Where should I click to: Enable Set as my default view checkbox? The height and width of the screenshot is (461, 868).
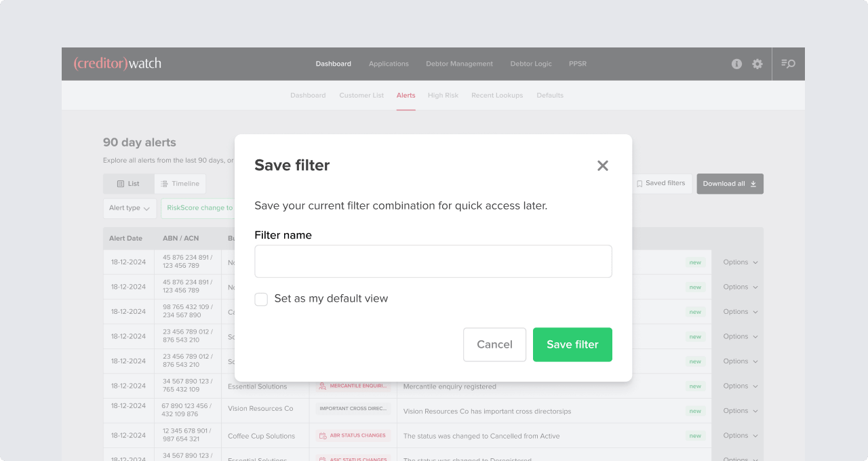261,299
